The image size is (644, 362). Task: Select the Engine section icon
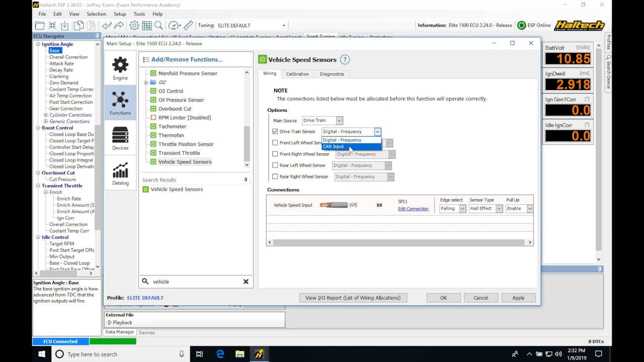tap(120, 68)
